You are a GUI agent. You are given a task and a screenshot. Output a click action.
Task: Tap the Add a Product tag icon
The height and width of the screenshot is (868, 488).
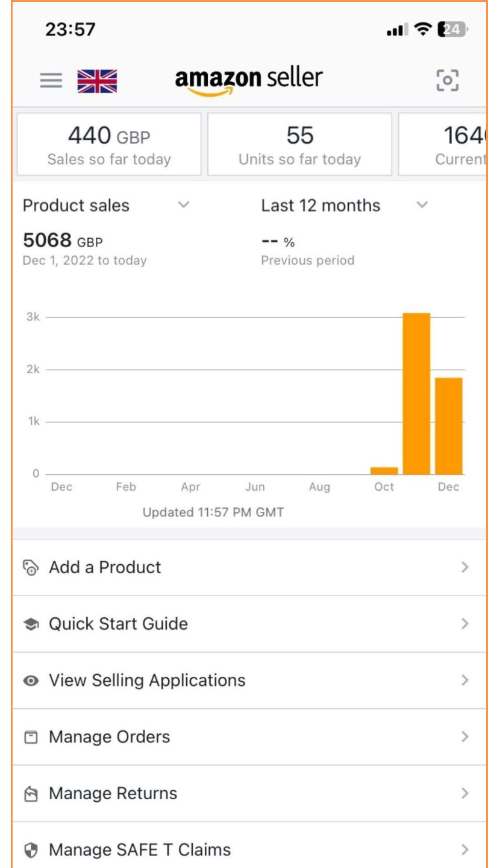30,567
